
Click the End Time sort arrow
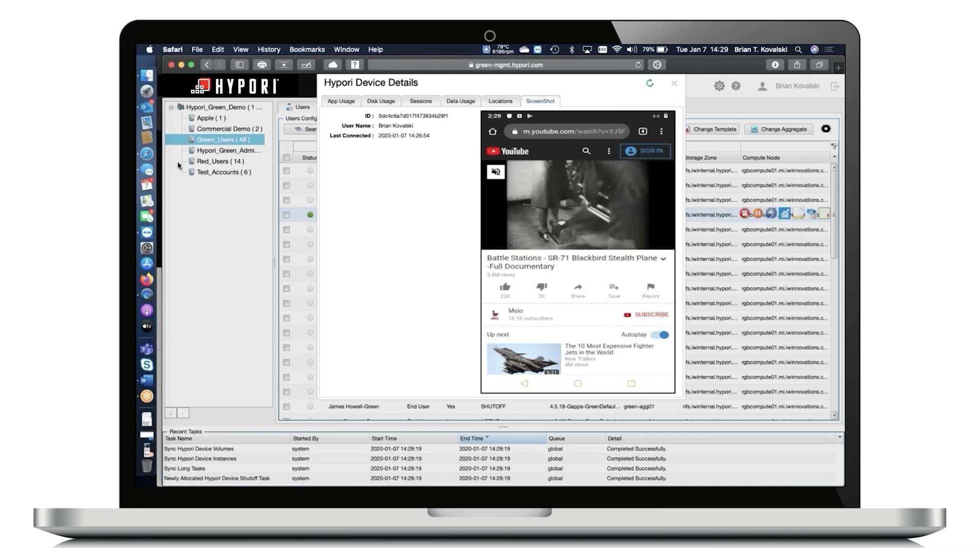click(487, 437)
